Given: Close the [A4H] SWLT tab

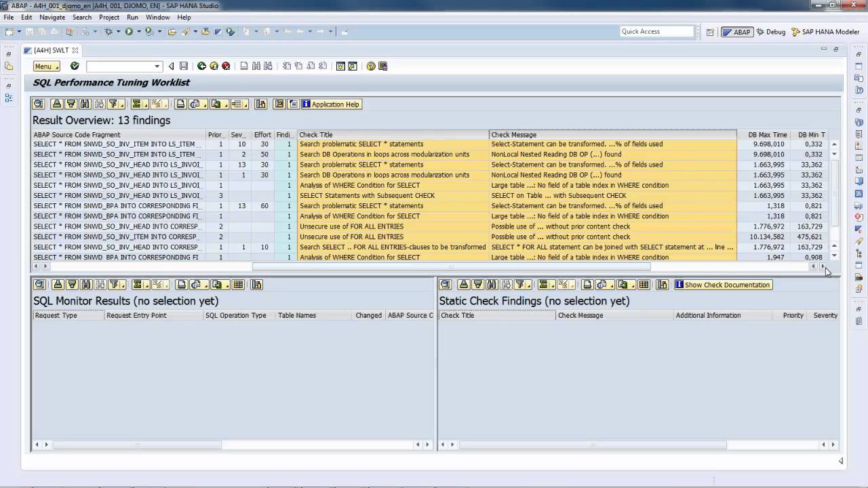Looking at the screenshot, I should point(75,50).
